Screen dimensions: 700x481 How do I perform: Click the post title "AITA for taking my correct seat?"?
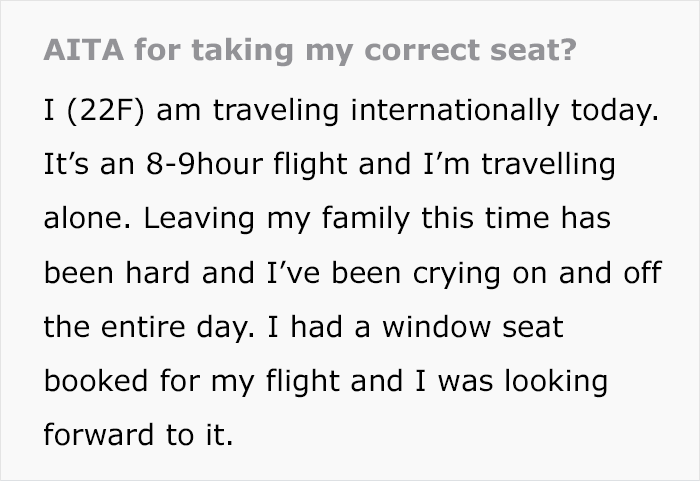click(x=310, y=51)
